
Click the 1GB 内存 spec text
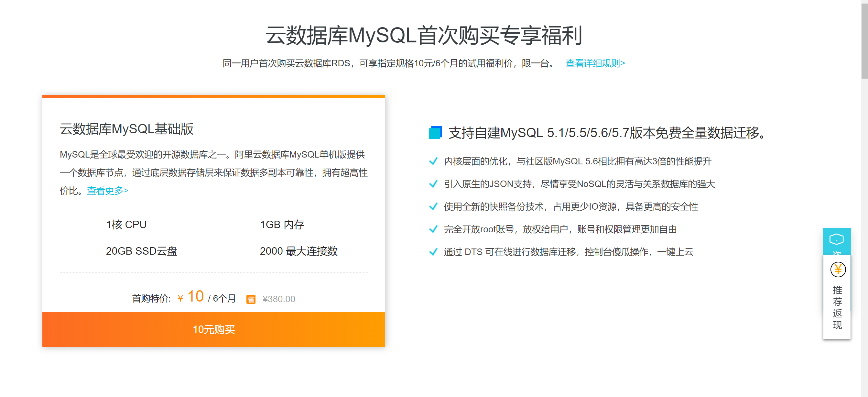pos(282,225)
